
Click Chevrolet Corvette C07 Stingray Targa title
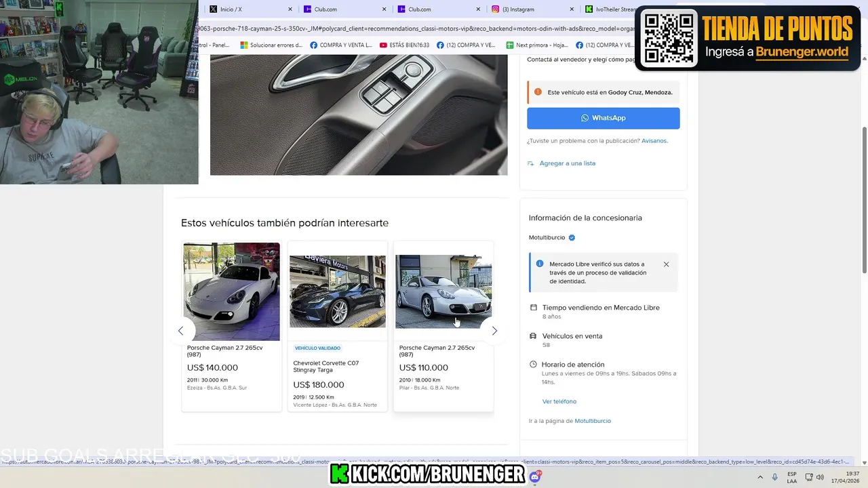click(326, 367)
